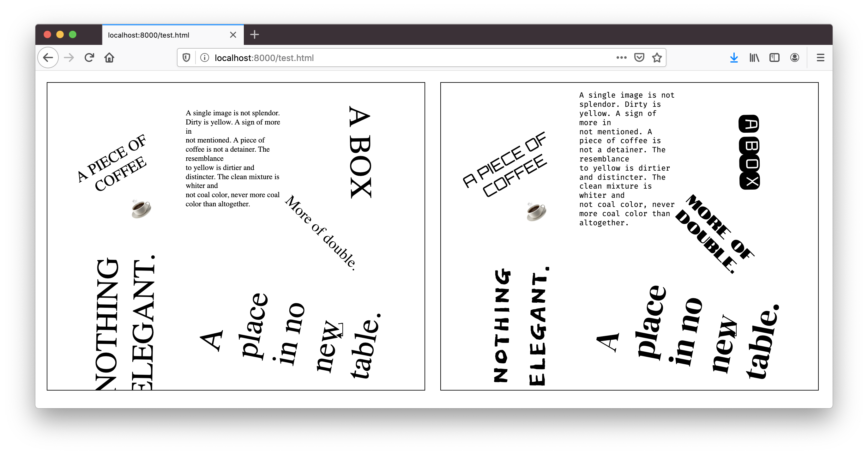
Task: Go to the Firefox home page
Action: (x=109, y=58)
